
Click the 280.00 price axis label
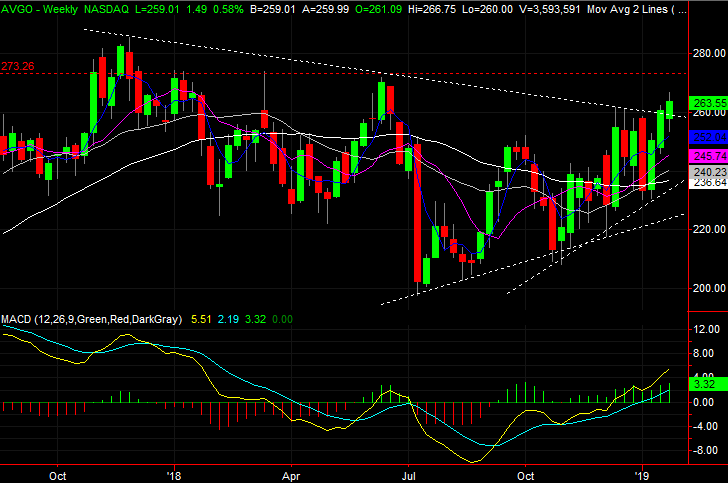[709, 53]
